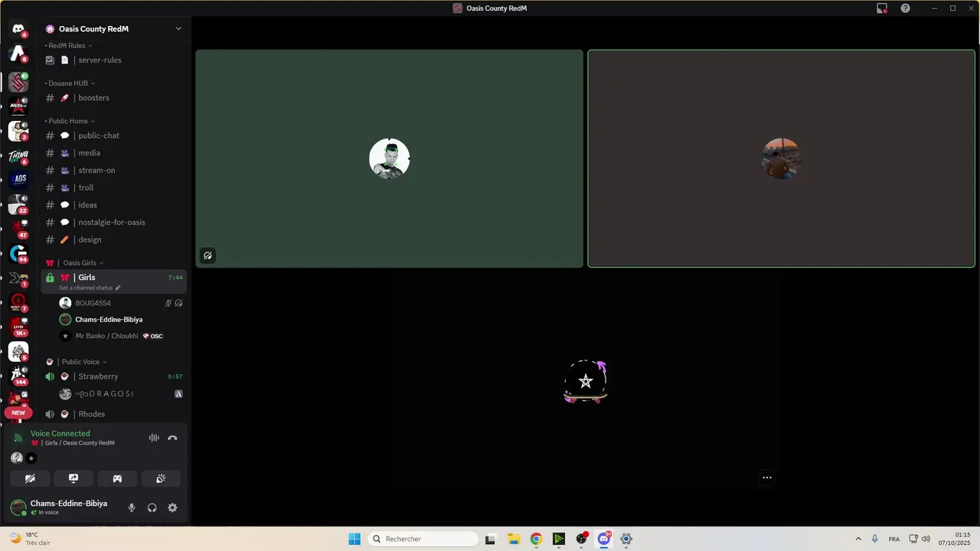Open the design channel
980x551 pixels.
(114, 240)
